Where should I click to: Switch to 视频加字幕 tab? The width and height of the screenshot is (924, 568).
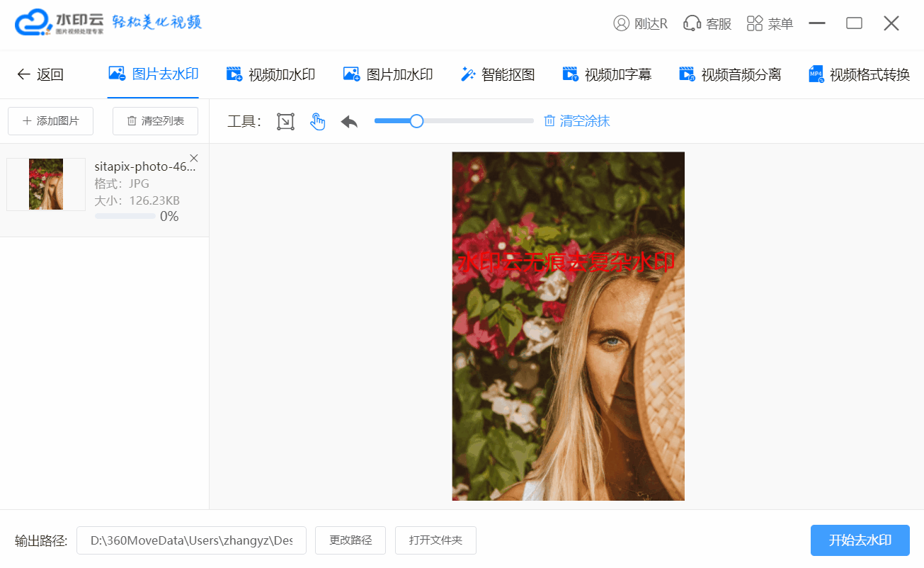click(x=607, y=74)
